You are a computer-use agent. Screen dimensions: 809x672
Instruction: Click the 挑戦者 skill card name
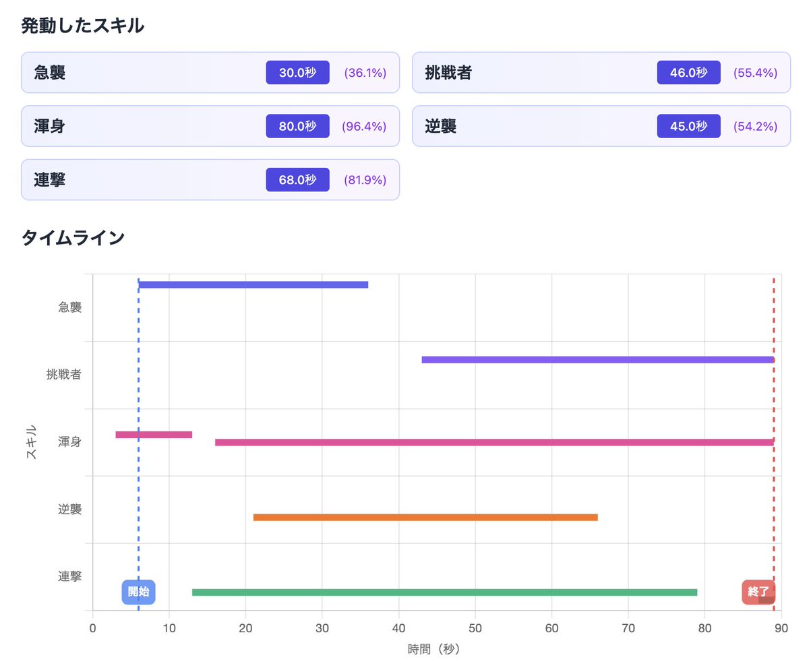click(448, 72)
